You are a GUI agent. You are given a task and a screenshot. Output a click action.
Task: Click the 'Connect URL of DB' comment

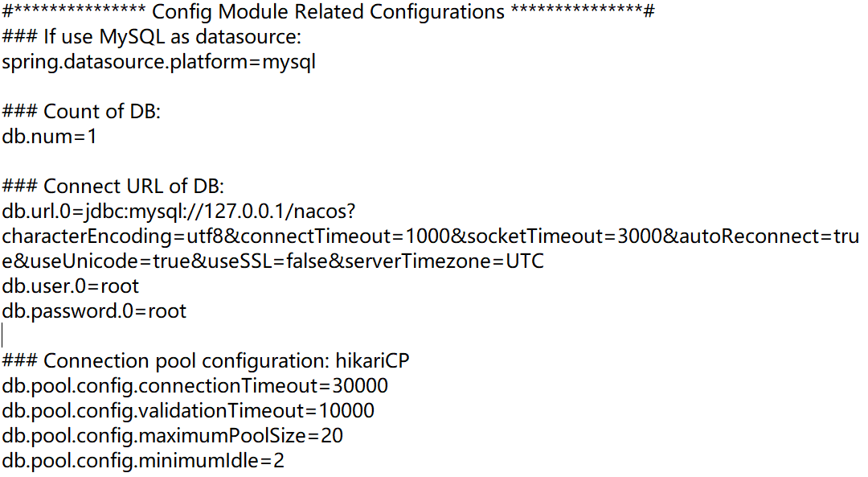[x=108, y=187]
